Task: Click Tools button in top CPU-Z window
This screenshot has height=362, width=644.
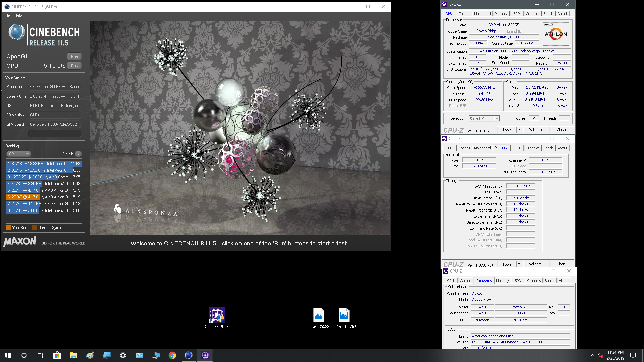Action: tap(507, 130)
